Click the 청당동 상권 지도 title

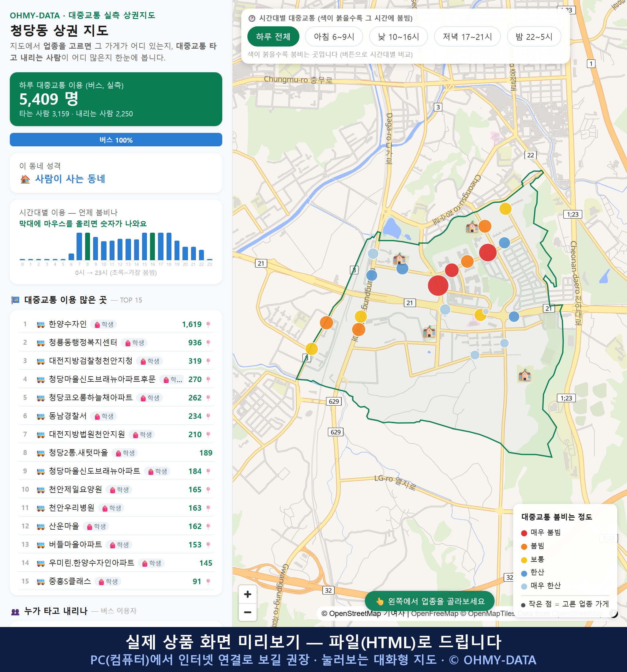click(x=59, y=30)
